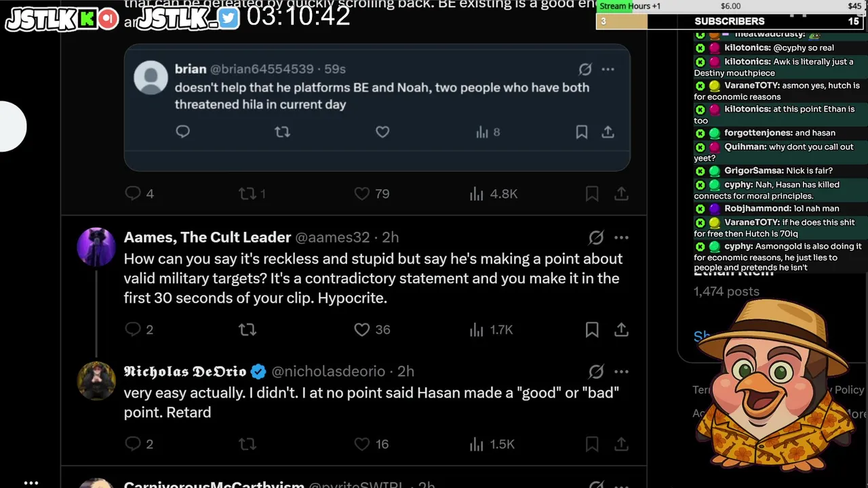868x488 pixels.
Task: View analytics showing 4.8K views
Action: point(493,194)
